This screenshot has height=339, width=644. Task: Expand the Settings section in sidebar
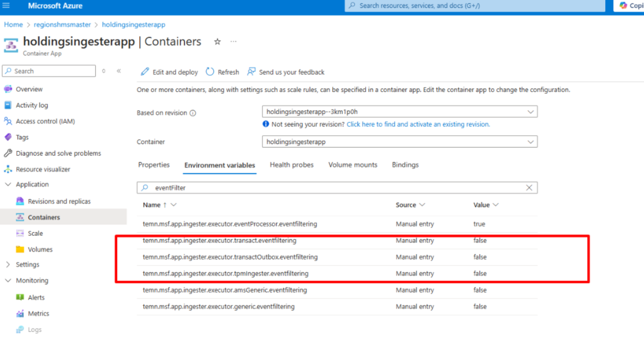click(x=8, y=264)
